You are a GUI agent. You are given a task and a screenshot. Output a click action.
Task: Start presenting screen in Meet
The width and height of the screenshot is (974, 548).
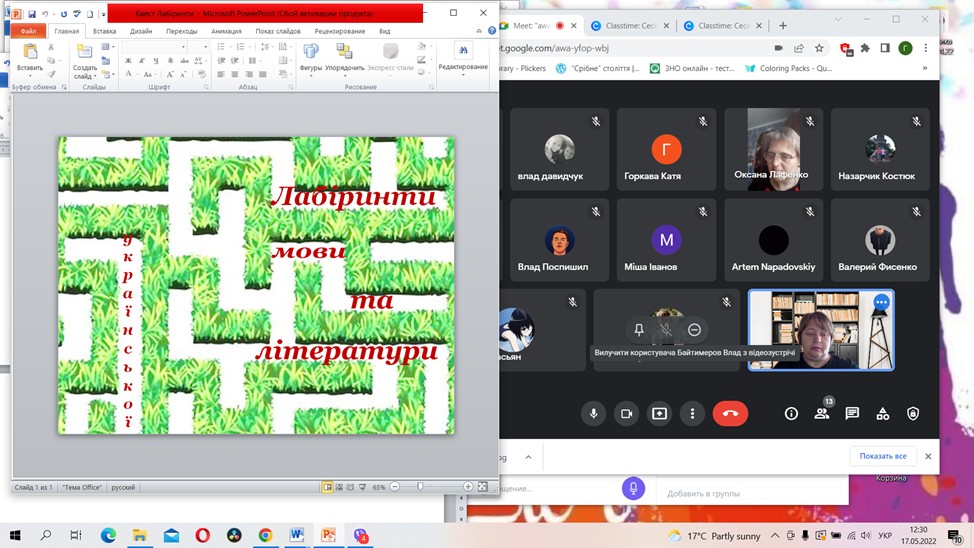(659, 413)
